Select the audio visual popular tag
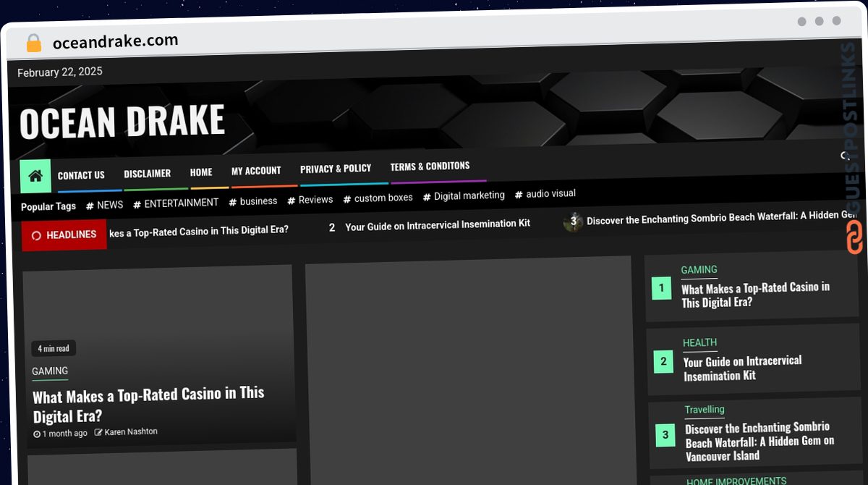868x485 pixels. pyautogui.click(x=545, y=194)
